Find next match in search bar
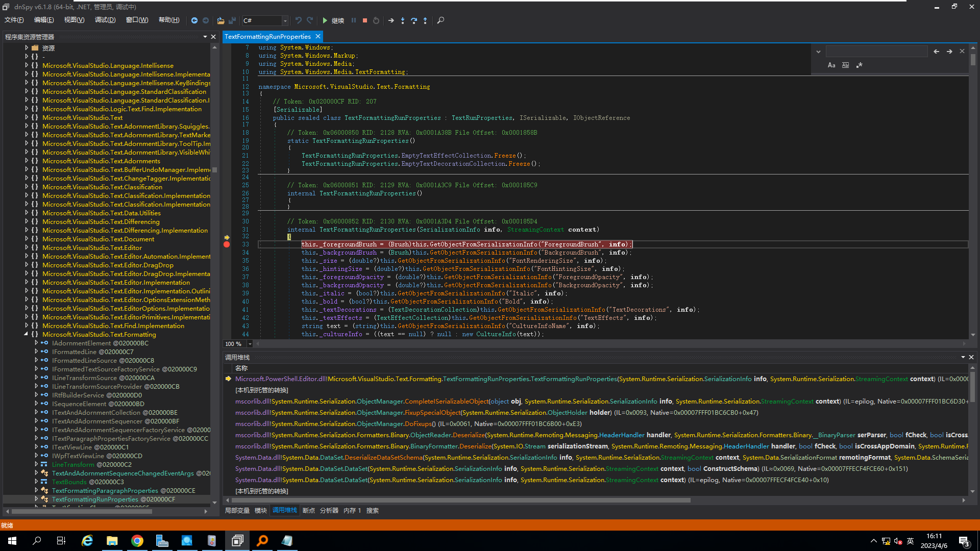 coord(949,52)
